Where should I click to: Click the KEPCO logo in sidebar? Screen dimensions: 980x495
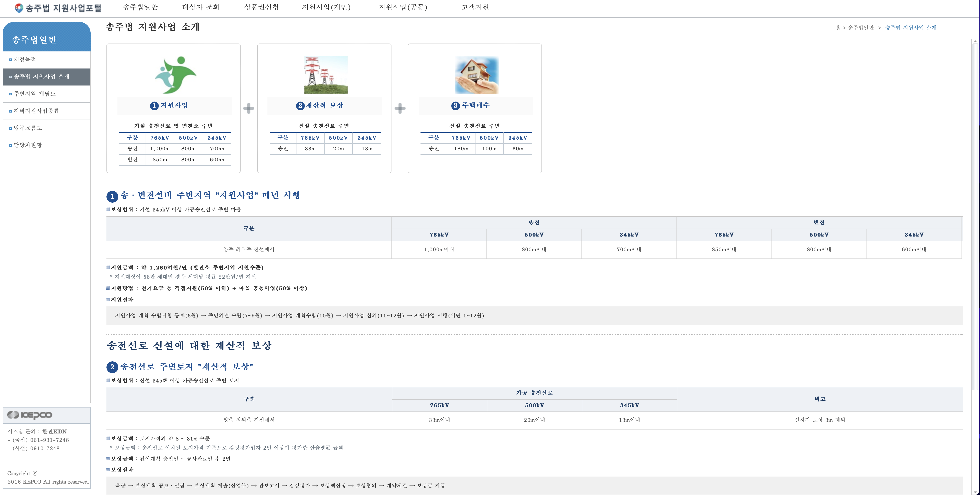click(x=30, y=415)
